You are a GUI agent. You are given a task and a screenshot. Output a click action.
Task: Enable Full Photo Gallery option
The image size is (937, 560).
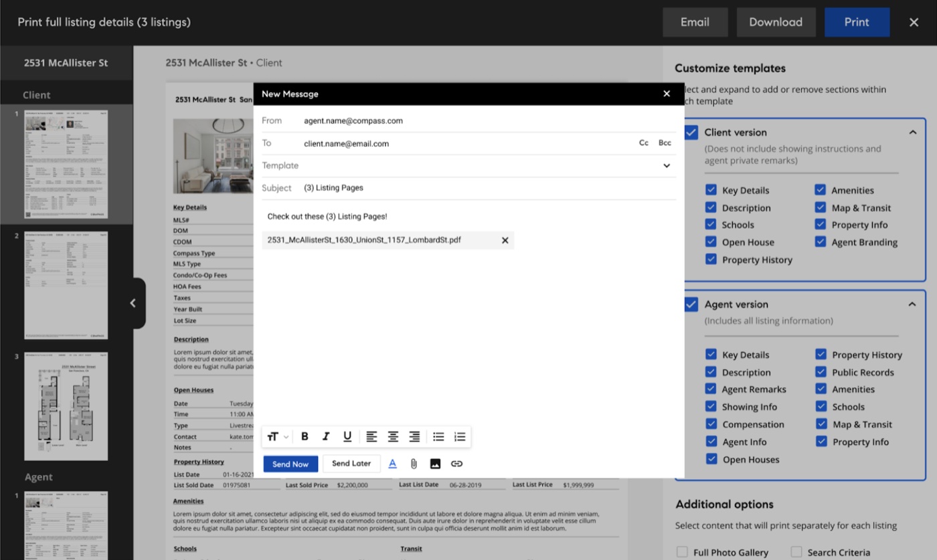pos(682,553)
